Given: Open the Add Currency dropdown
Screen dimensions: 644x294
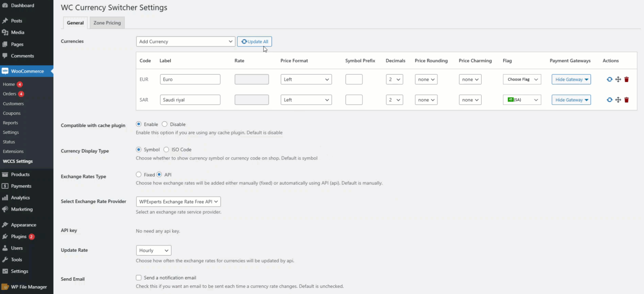Looking at the screenshot, I should [186, 42].
